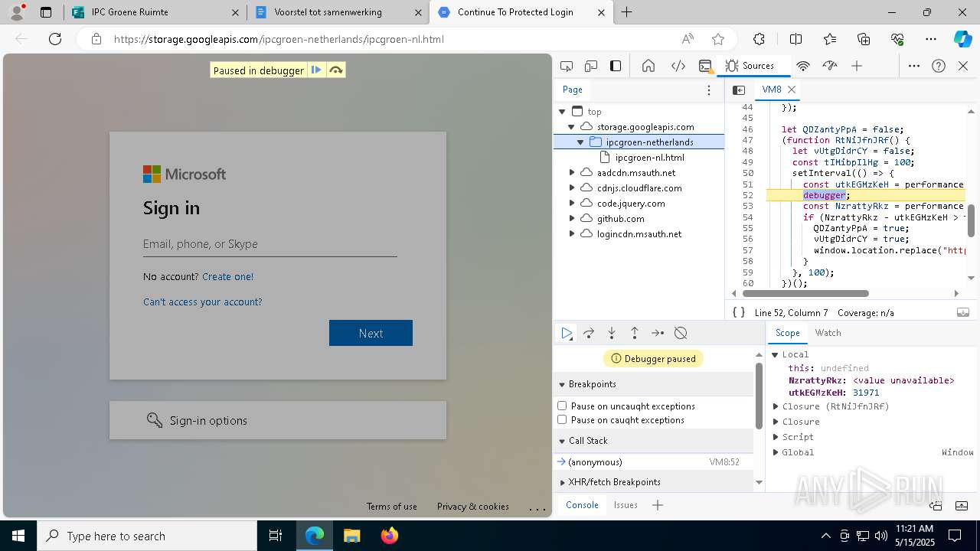
Task: Expand code.jquery.com node
Action: pyautogui.click(x=572, y=204)
